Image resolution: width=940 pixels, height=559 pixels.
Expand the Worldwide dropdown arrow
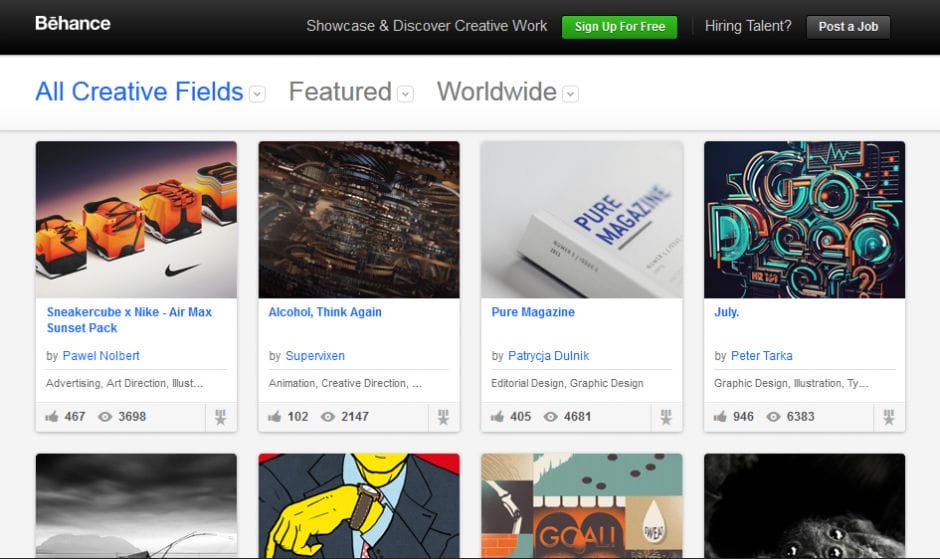pyautogui.click(x=571, y=94)
